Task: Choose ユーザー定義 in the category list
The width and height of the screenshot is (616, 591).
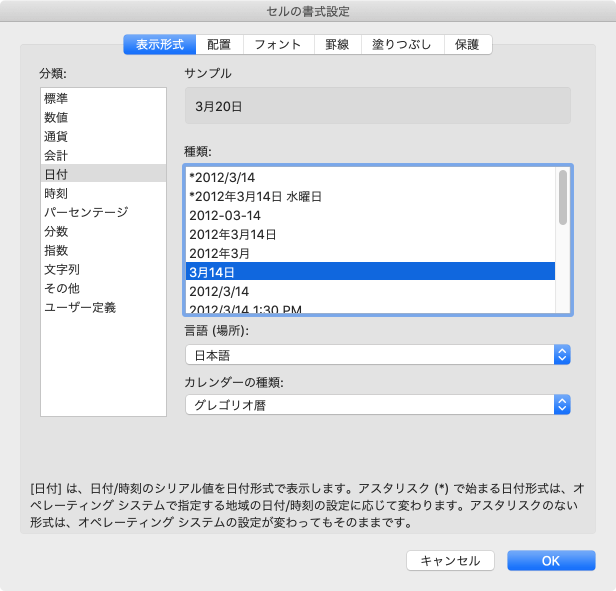Action: (x=80, y=308)
